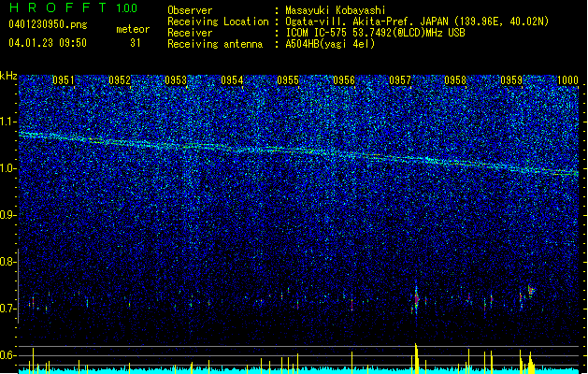Click the 0955 time marker

[288, 80]
